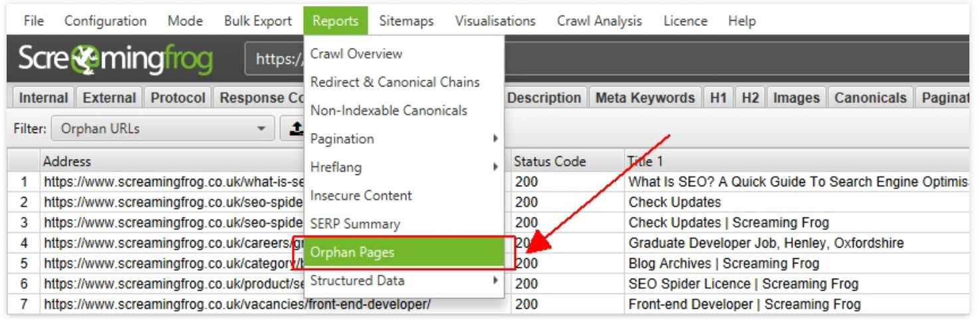This screenshot has height=322, width=980.
Task: Select the front-end-developer vacancies URL
Action: click(x=237, y=305)
